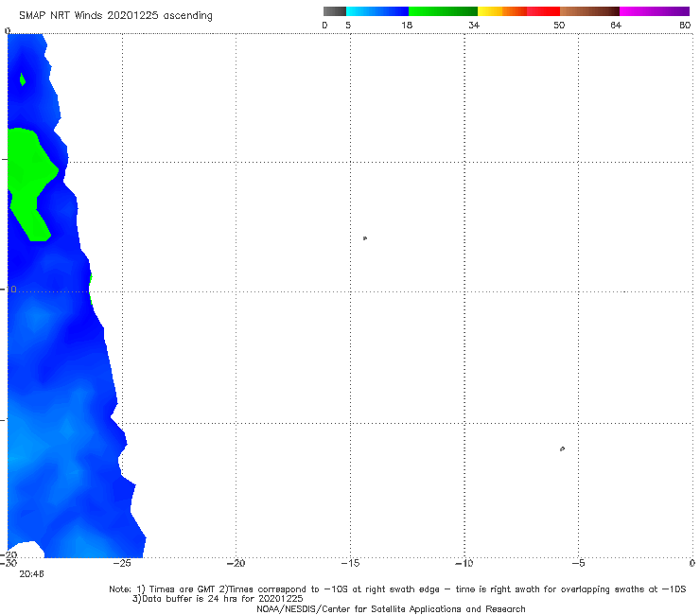Click the small island marker near -14 longitude

coord(365,238)
